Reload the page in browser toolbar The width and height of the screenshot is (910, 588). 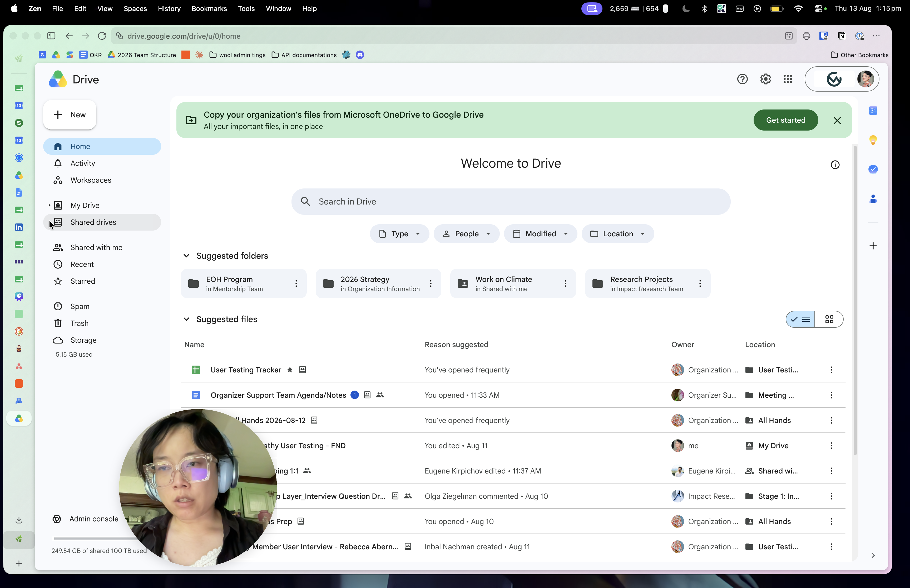click(102, 36)
